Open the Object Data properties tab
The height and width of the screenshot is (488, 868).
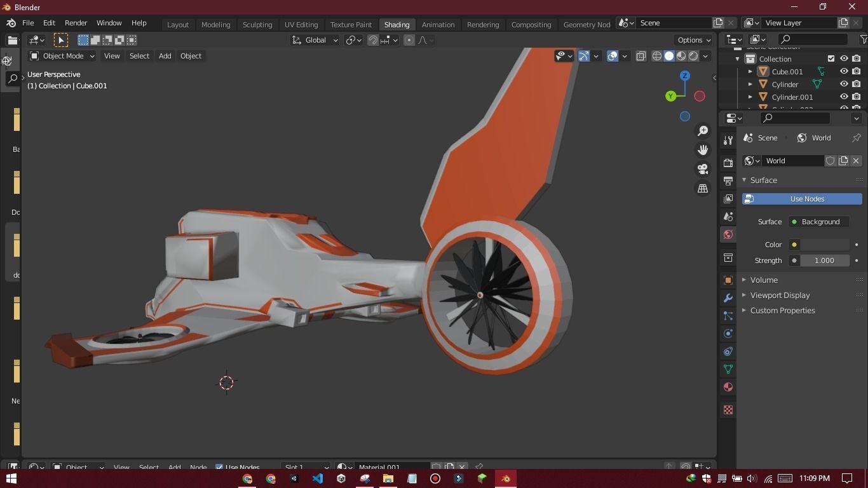pyautogui.click(x=728, y=369)
